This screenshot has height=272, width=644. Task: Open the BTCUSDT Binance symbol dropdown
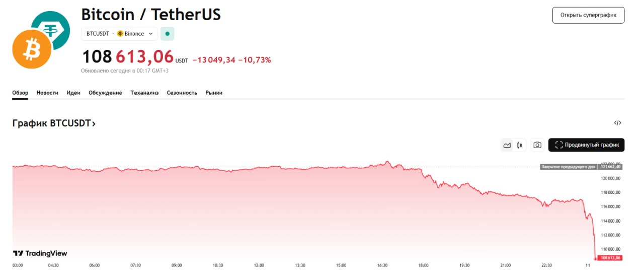coord(119,34)
